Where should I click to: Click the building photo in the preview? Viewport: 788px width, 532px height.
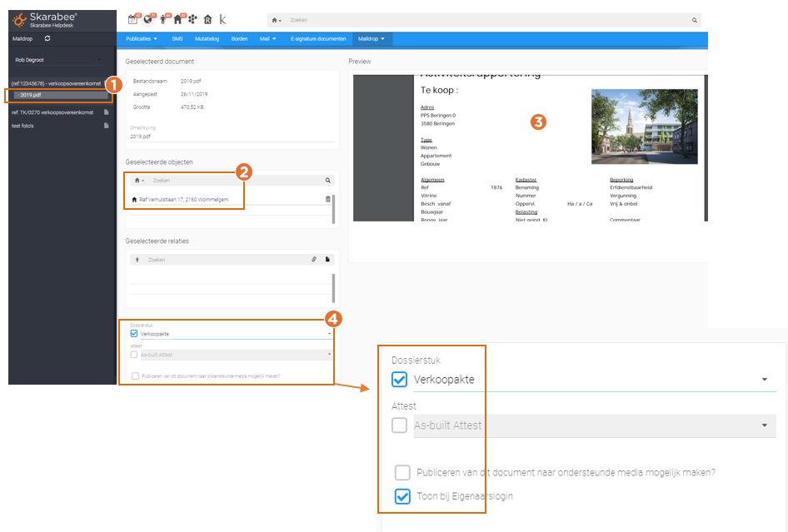pyautogui.click(x=644, y=127)
